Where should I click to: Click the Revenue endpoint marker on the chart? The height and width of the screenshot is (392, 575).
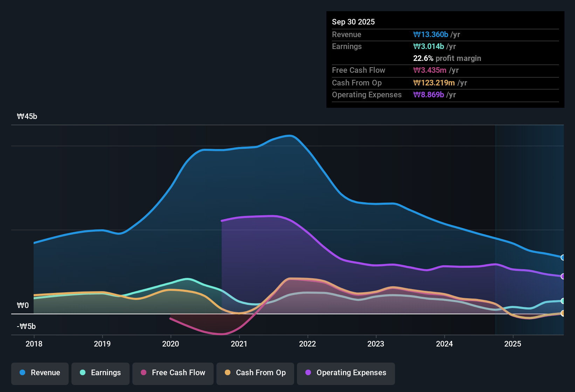[x=563, y=257]
